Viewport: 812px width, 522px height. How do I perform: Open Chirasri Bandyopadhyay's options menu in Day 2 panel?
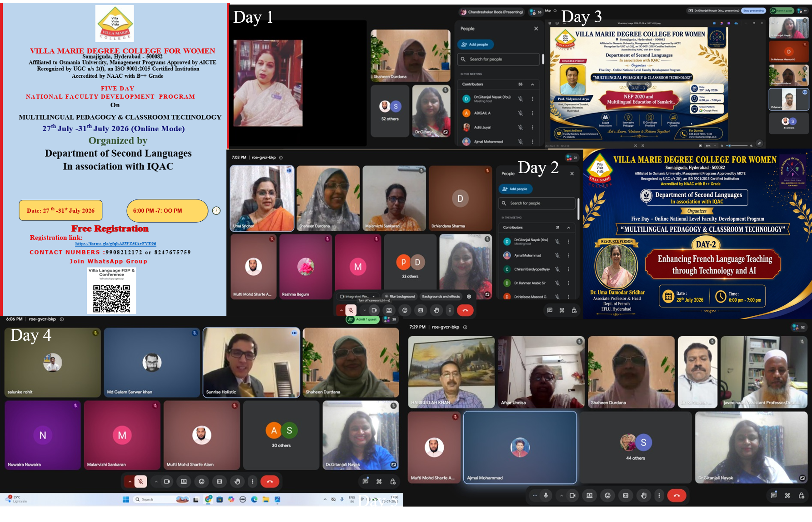click(x=568, y=269)
